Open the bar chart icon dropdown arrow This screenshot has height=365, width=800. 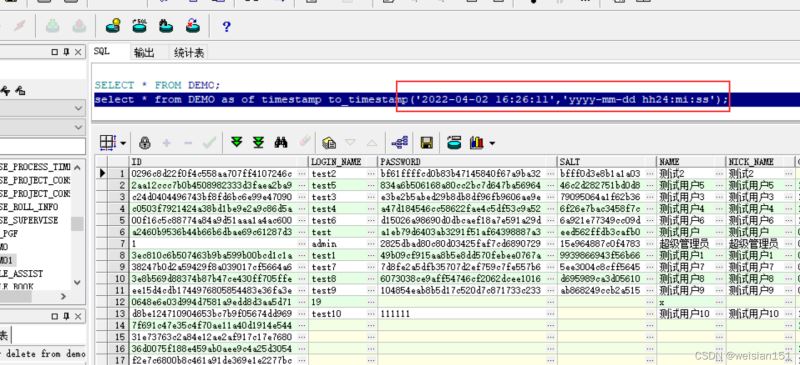tap(492, 143)
